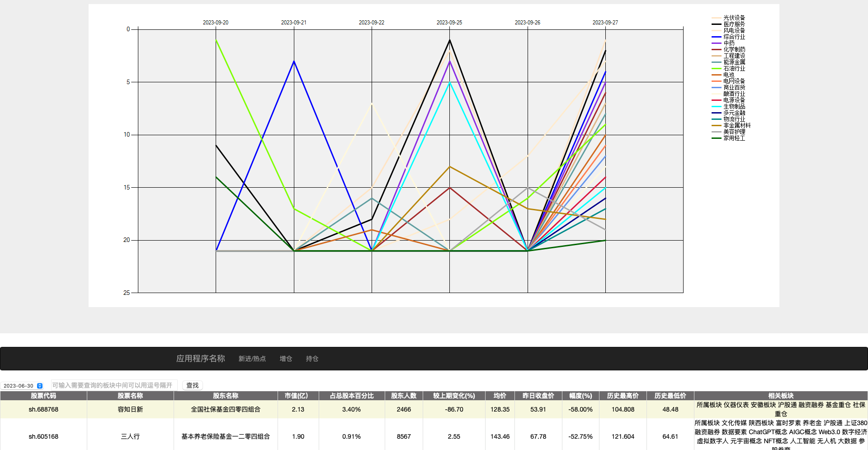Image resolution: width=868 pixels, height=450 pixels.
Task: Hide the 美容护理 series in legend
Action: (728, 132)
